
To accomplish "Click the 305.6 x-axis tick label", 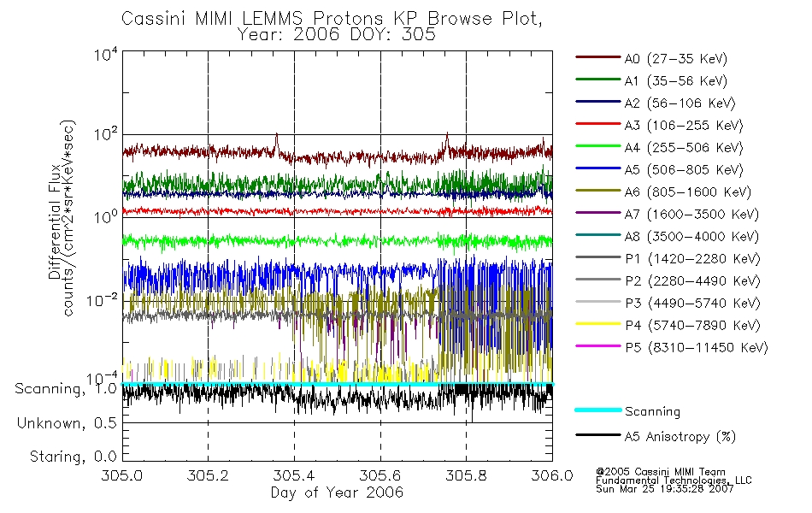I will (380, 475).
